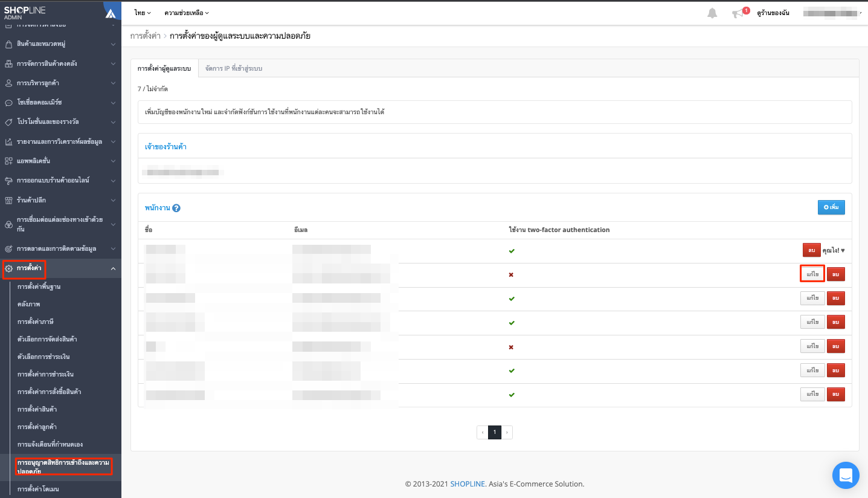Switch to the จัดการ IP ที่เข้าสู่ระบบ tab
The image size is (868, 498).
pos(234,69)
